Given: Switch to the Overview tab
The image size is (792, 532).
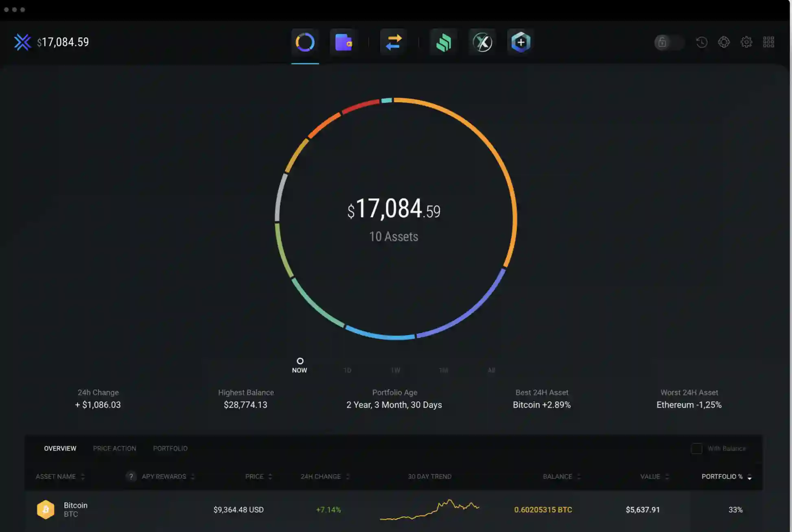Looking at the screenshot, I should click(x=60, y=448).
